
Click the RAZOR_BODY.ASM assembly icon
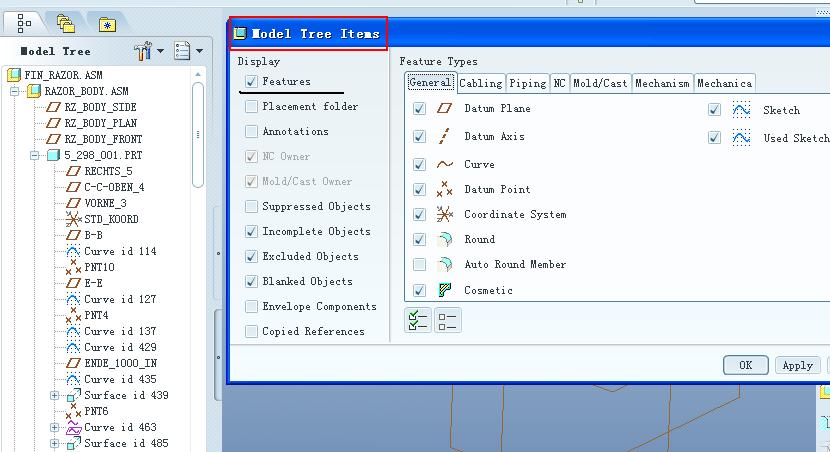[x=34, y=91]
